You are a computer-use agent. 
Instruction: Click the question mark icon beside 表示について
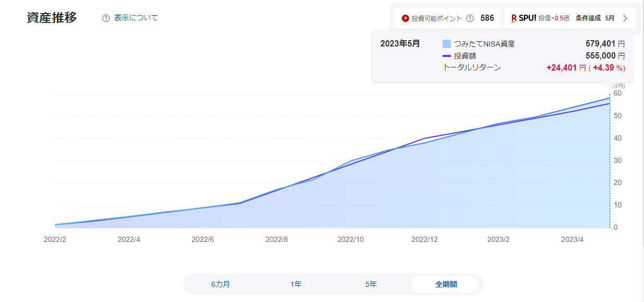(106, 18)
